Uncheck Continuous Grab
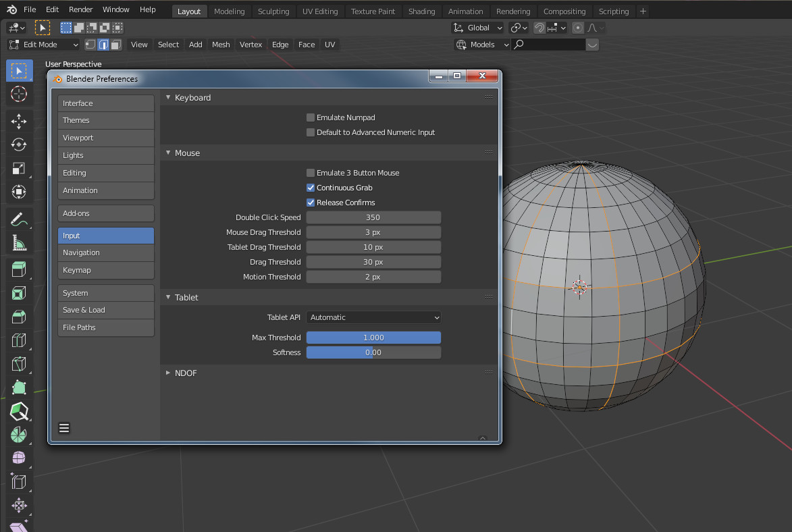Viewport: 792px width, 532px height. point(311,188)
